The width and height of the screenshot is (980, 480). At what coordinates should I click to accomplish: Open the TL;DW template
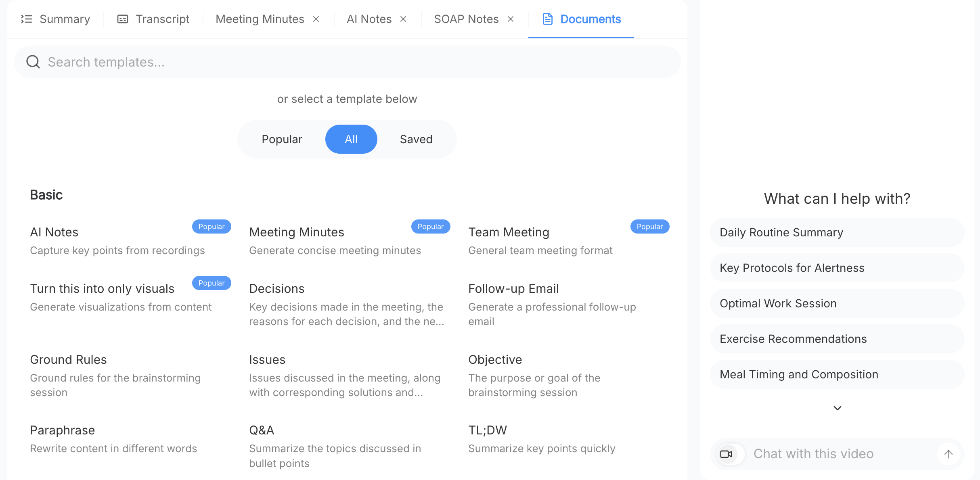coord(488,430)
